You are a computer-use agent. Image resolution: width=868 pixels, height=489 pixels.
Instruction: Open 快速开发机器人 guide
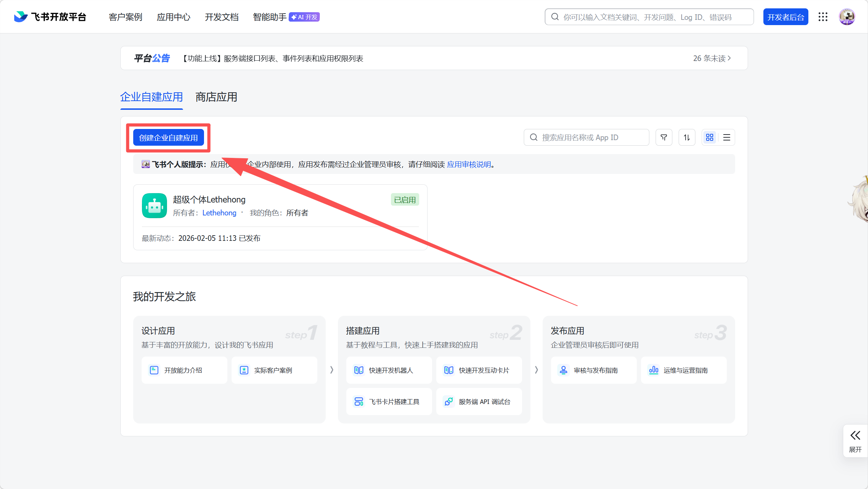point(389,370)
